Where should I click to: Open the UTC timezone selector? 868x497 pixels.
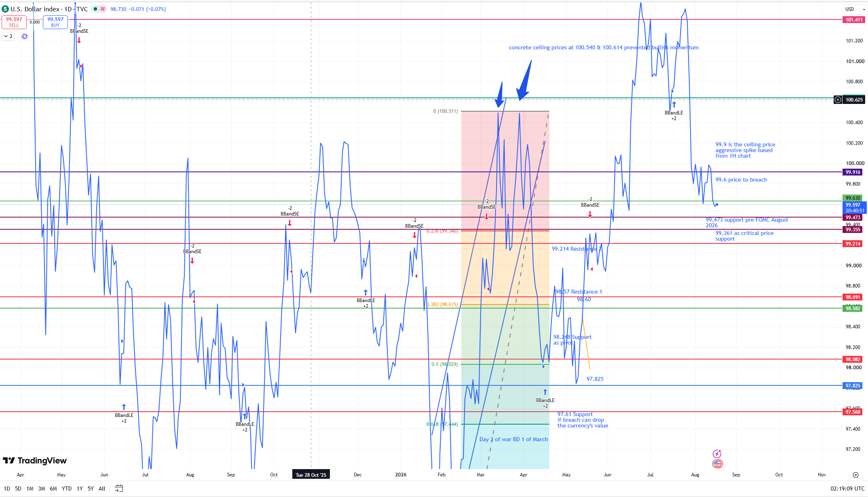pos(847,489)
